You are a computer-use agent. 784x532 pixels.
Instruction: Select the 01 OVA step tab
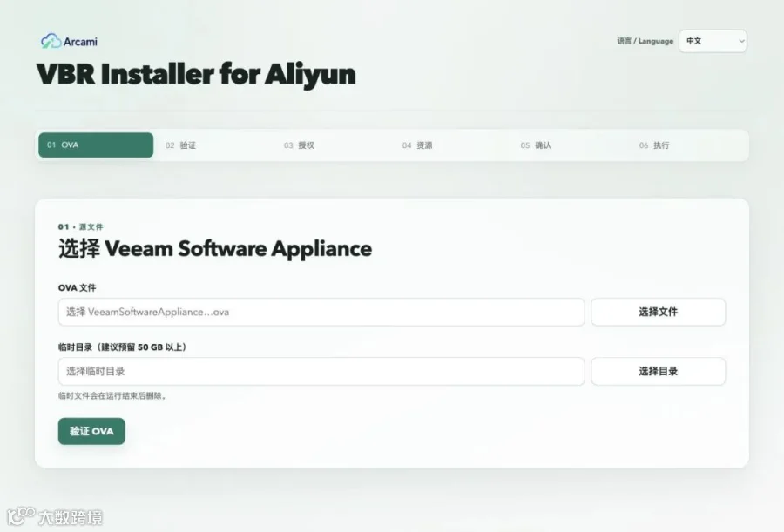pos(96,145)
